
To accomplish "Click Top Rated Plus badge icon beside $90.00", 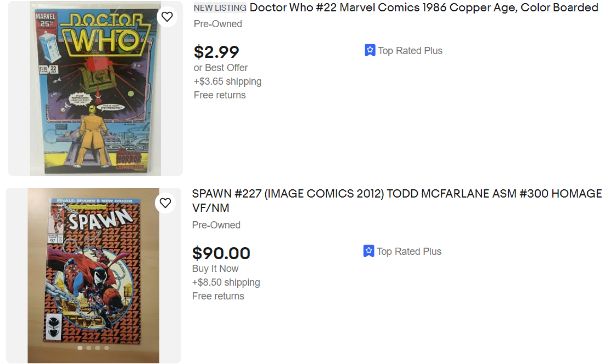I will [368, 251].
